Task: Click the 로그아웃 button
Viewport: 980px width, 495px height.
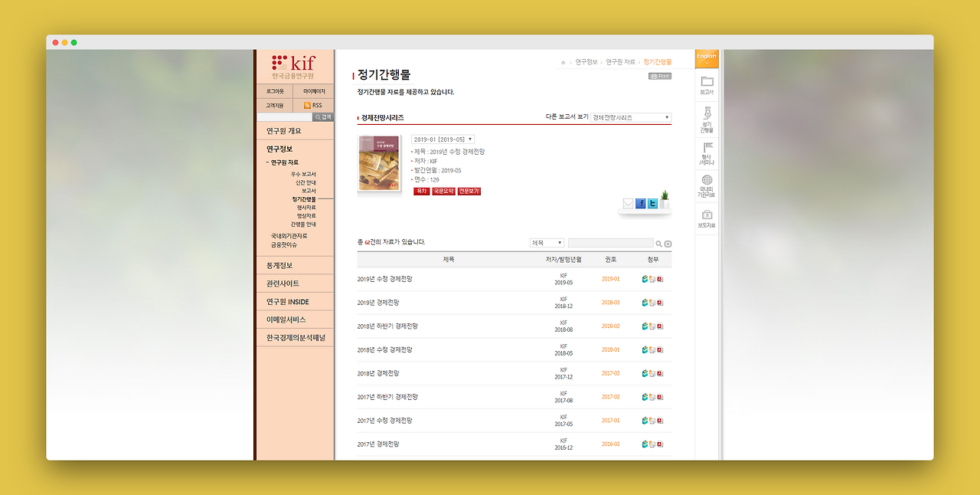Action: [x=275, y=91]
